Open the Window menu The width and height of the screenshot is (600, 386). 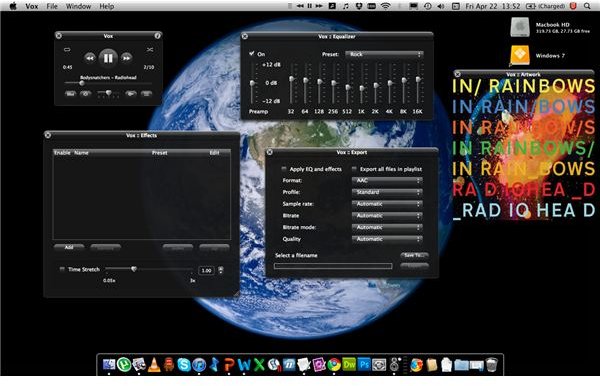click(x=78, y=6)
